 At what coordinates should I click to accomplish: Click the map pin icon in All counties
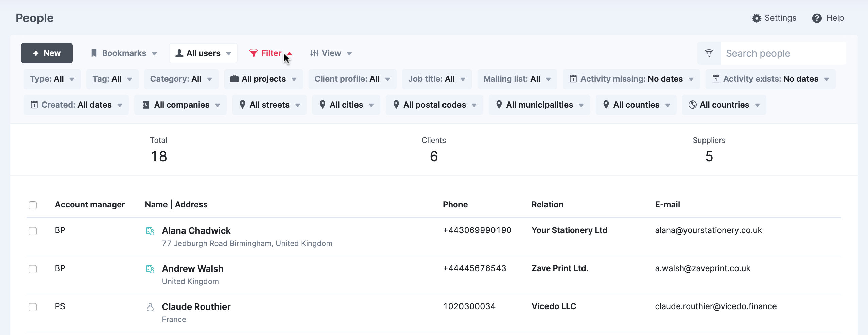pyautogui.click(x=606, y=105)
